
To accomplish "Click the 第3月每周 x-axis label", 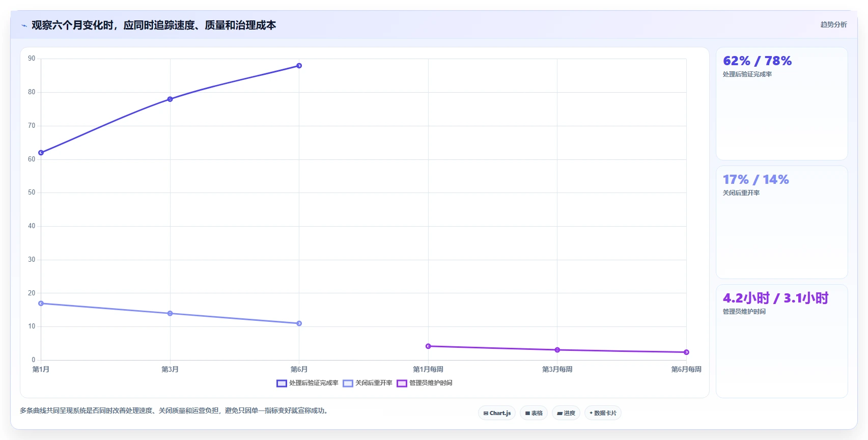I will (x=557, y=369).
